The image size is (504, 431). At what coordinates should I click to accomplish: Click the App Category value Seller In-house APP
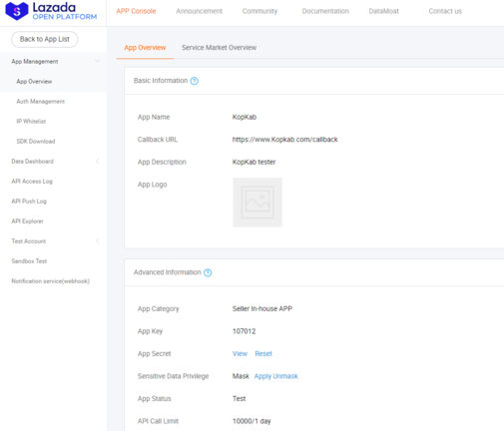pos(262,308)
